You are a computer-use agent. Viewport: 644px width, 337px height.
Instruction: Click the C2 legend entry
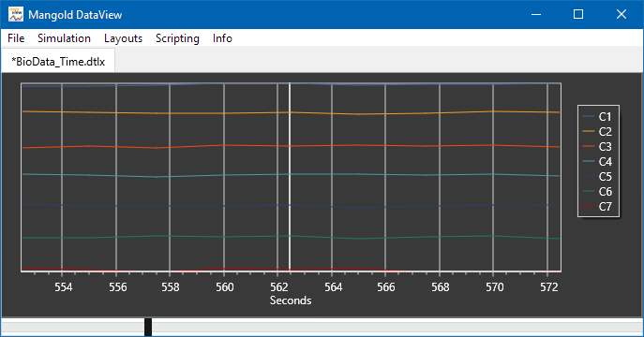coord(597,132)
